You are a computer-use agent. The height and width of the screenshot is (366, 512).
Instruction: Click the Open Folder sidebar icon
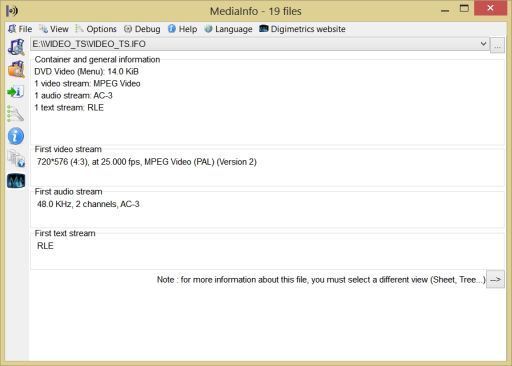pos(16,69)
